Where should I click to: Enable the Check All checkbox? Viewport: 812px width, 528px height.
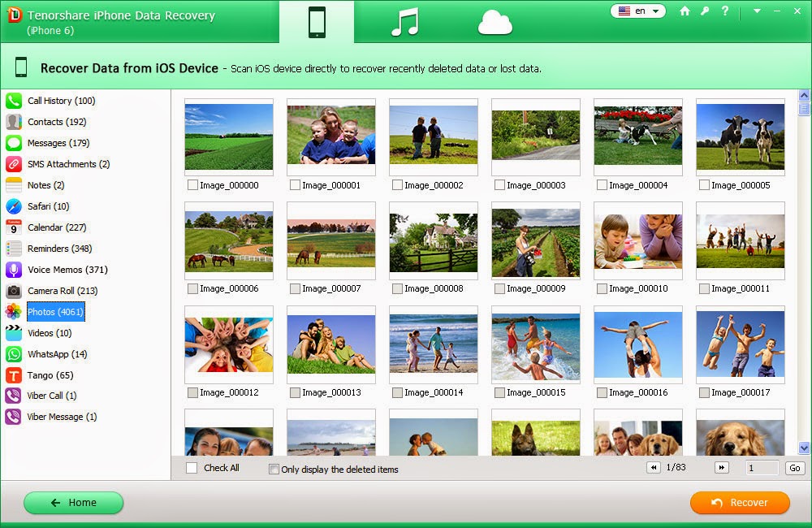pos(192,468)
